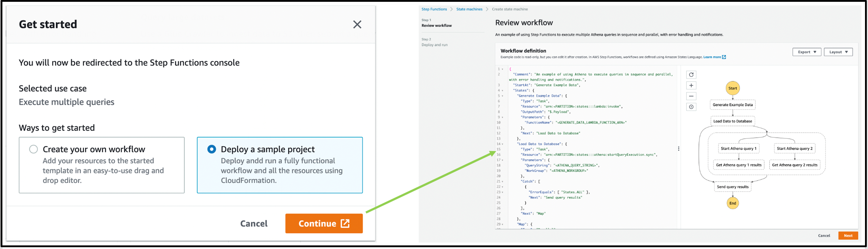Click the code and graph panel divider handle
This screenshot has width=868, height=249.
tap(679, 149)
